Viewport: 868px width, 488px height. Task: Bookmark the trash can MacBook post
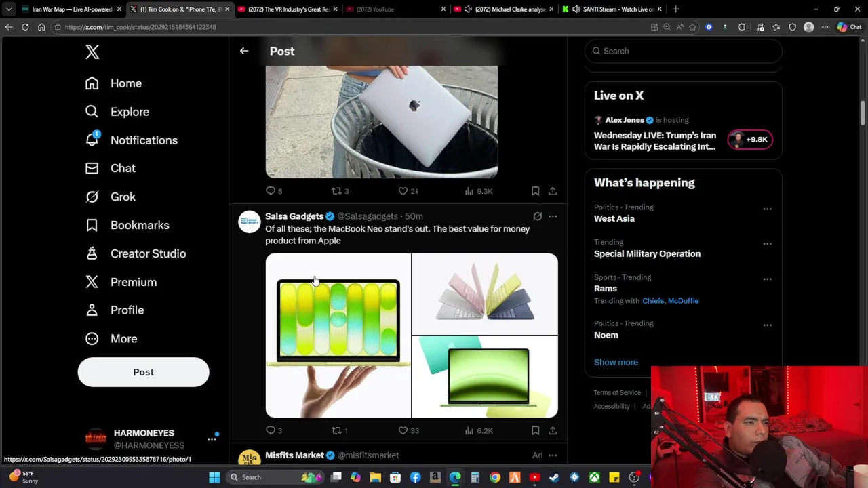[x=535, y=191]
